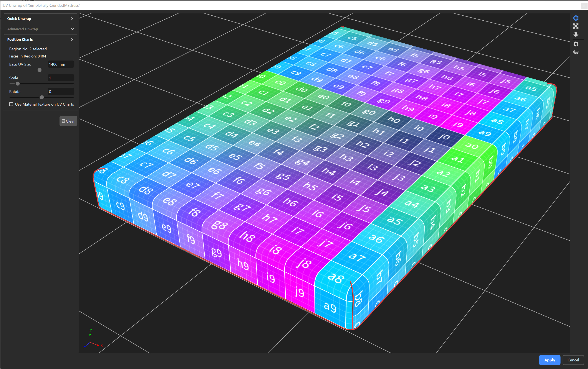This screenshot has width=588, height=369.
Task: Expand the Quick Unwrap chevron
Action: click(72, 18)
